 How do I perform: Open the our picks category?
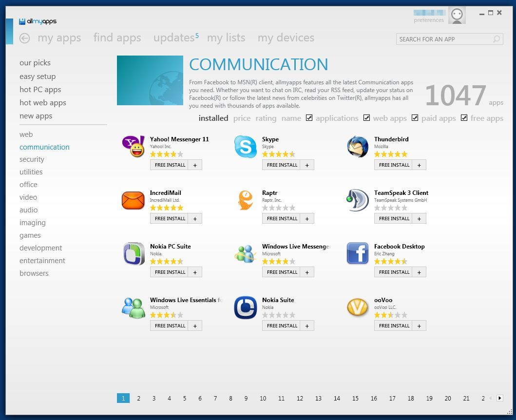point(35,62)
